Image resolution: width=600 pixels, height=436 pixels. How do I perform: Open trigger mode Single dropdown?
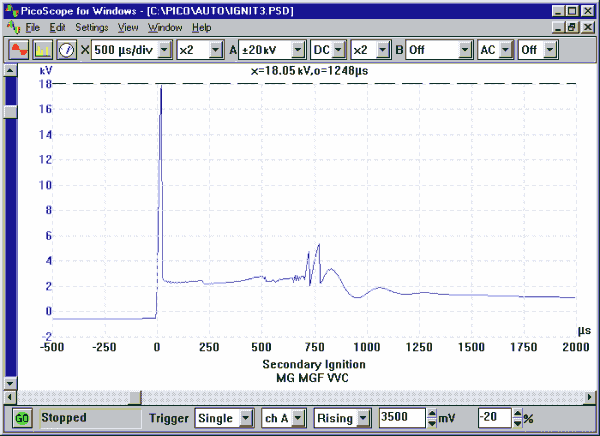tap(244, 417)
